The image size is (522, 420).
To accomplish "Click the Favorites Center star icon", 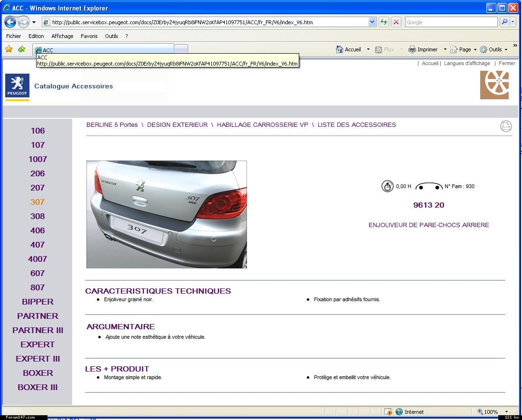I will click(9, 49).
